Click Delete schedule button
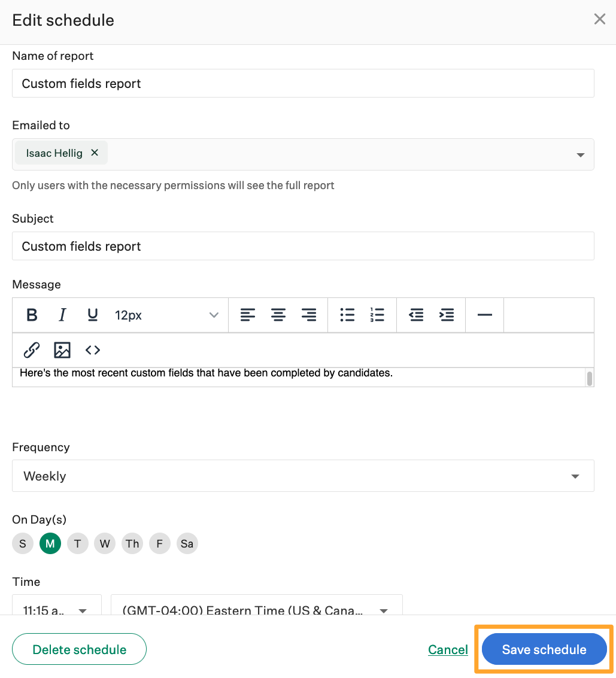 79,649
